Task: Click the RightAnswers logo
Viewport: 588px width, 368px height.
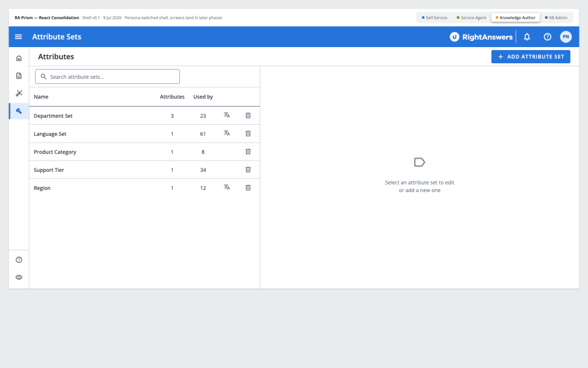Action: pos(481,37)
